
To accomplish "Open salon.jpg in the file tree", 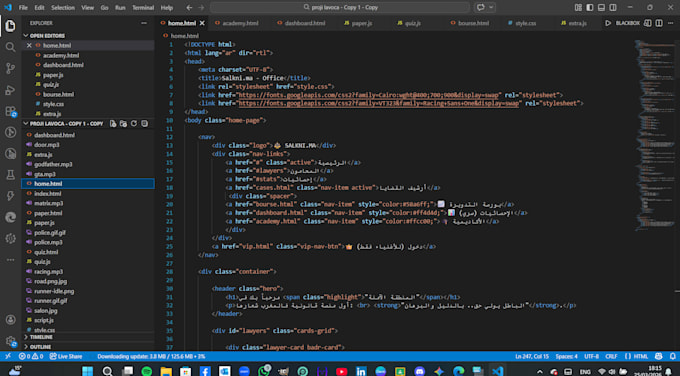I will 46,311.
